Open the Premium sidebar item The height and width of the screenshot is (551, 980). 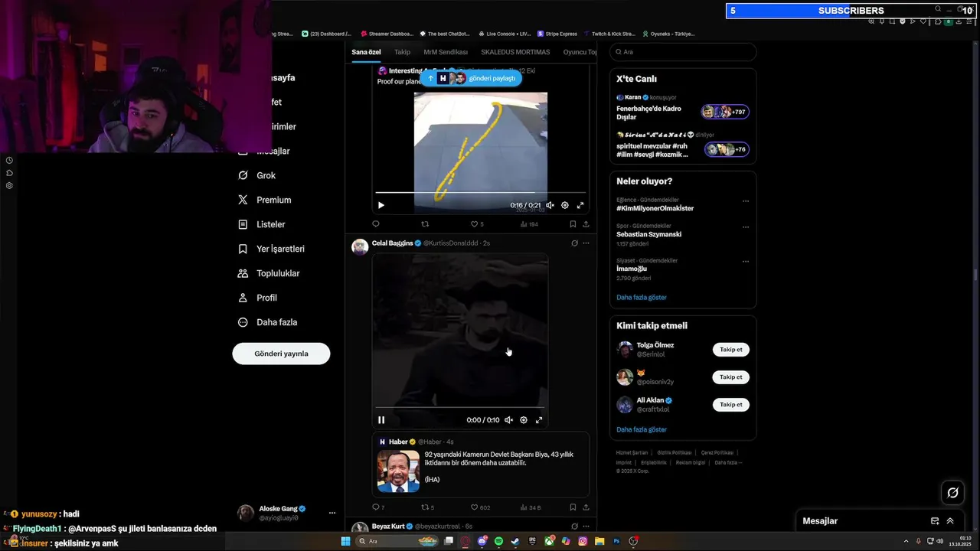265,200
